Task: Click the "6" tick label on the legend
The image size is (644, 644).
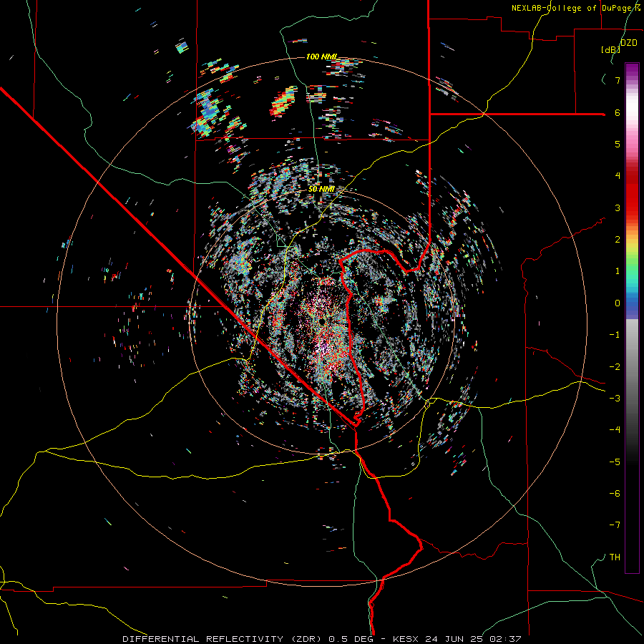Action: [618, 112]
